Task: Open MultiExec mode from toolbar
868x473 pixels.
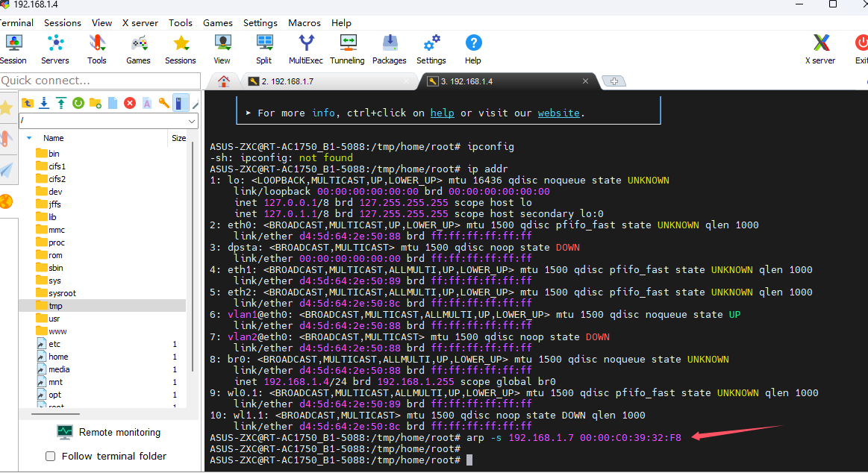Action: pos(305,49)
